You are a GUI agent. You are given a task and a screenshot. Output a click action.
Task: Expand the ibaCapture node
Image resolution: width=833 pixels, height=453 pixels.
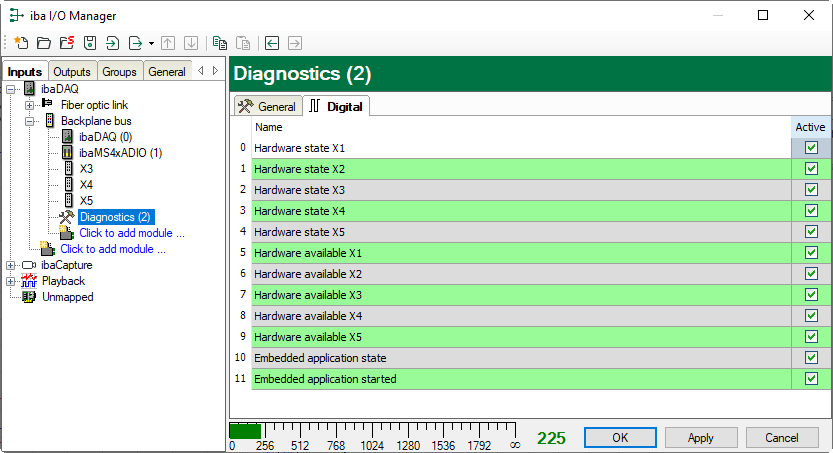(11, 265)
